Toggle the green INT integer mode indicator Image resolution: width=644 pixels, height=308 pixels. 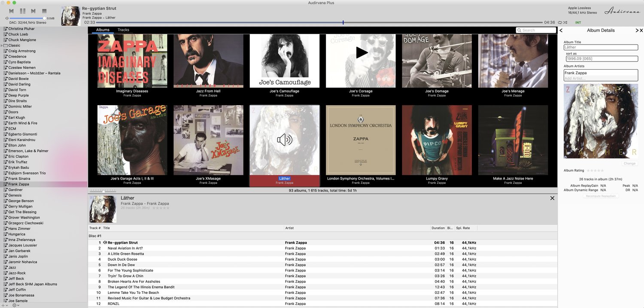point(578,22)
